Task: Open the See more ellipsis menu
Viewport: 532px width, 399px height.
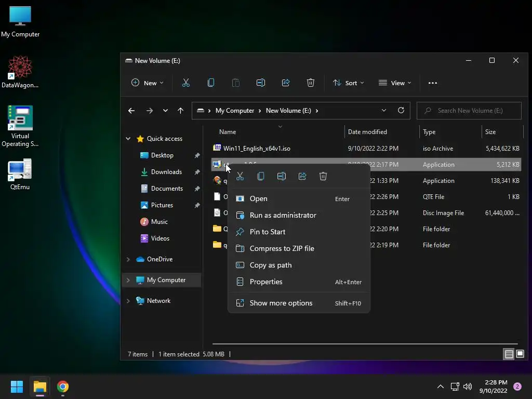Action: pyautogui.click(x=433, y=83)
